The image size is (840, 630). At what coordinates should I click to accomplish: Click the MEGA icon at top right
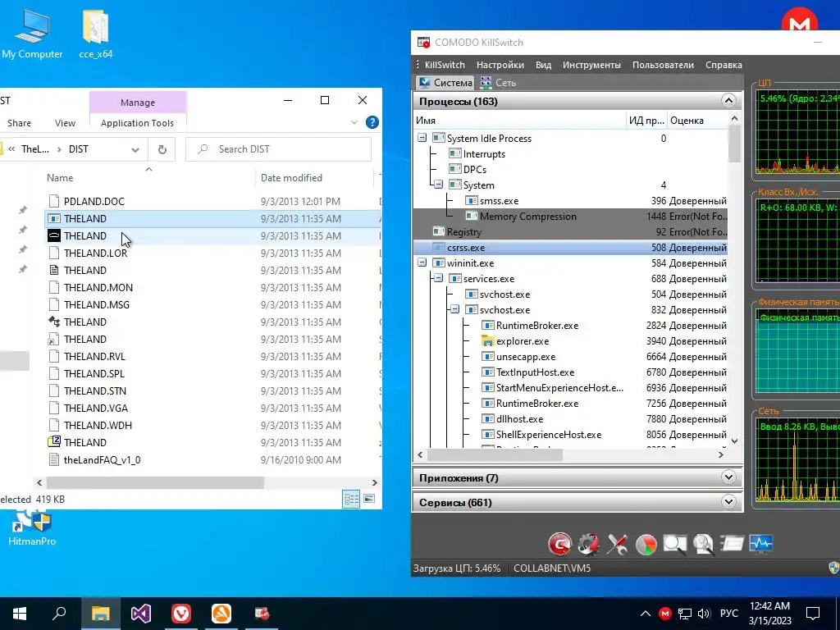[x=799, y=21]
